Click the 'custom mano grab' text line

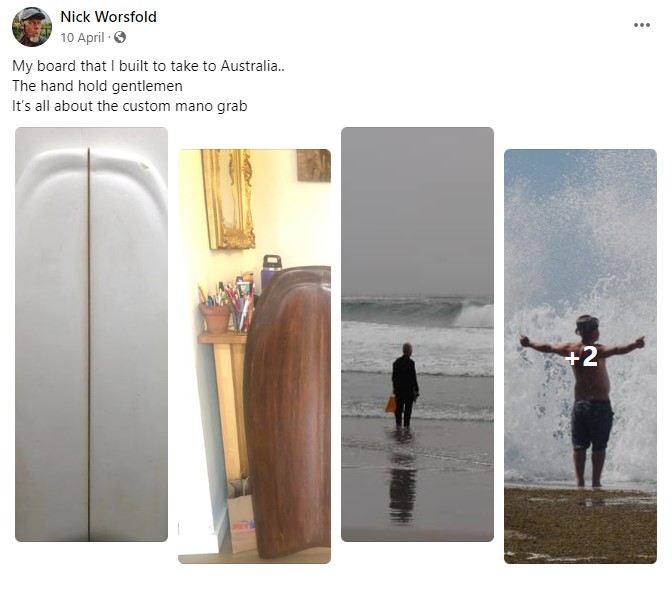pyautogui.click(x=129, y=106)
